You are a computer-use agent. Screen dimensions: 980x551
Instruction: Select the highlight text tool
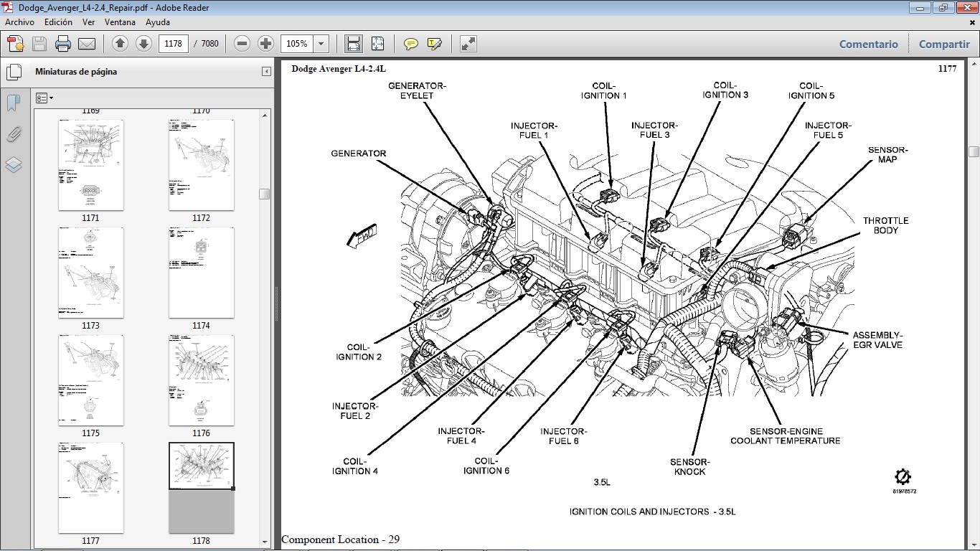(434, 44)
